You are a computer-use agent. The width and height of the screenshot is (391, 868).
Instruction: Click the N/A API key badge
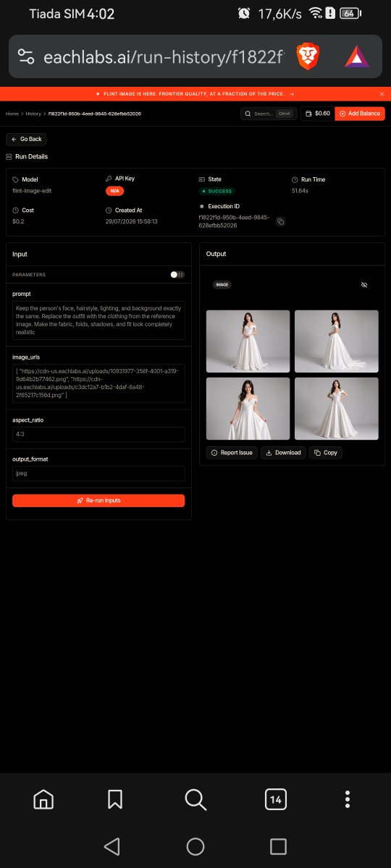click(114, 191)
